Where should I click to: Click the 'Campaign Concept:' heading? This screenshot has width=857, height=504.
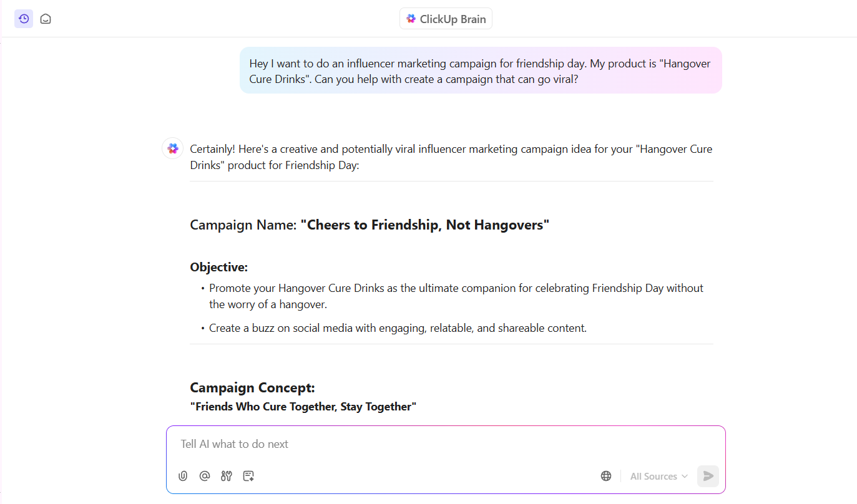[x=252, y=387]
